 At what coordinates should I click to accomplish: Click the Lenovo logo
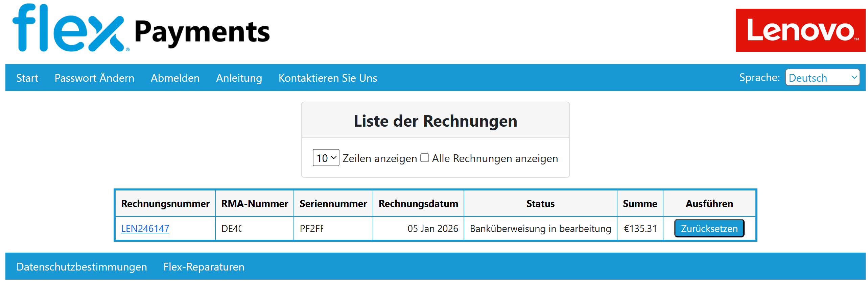click(800, 30)
